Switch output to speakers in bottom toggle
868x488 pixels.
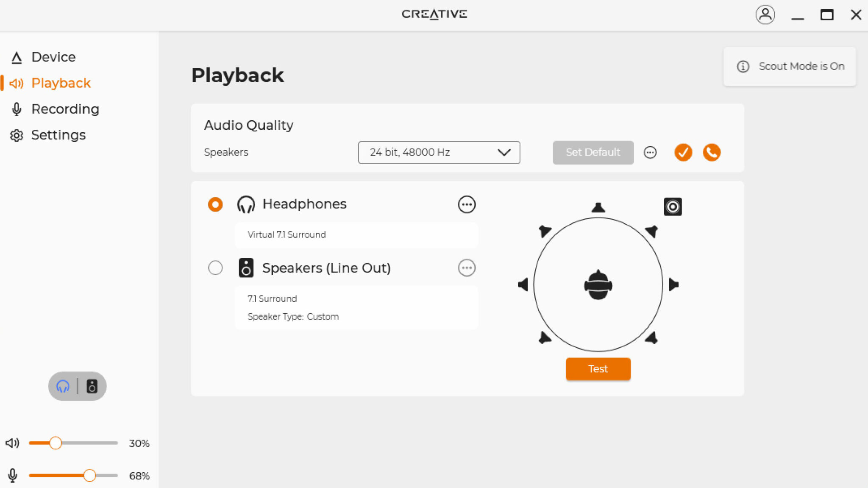tap(92, 386)
